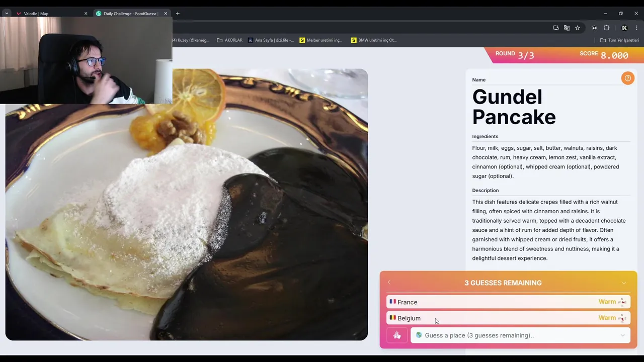Click the install app icon in address bar
This screenshot has height=362, width=644.
pyautogui.click(x=556, y=28)
